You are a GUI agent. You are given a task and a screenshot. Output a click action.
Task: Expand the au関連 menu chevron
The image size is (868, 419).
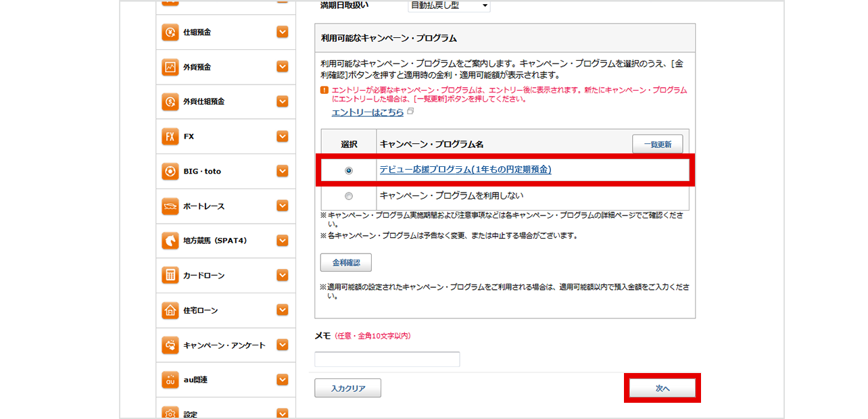click(x=283, y=380)
